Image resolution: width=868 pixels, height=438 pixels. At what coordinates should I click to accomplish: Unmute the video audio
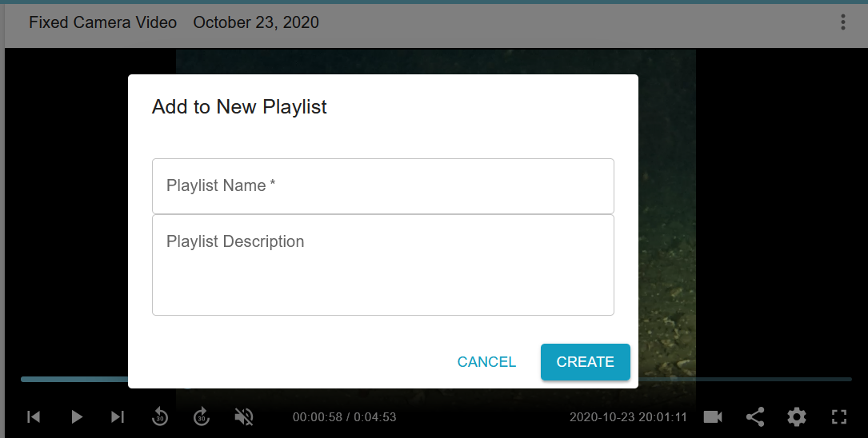coord(243,417)
